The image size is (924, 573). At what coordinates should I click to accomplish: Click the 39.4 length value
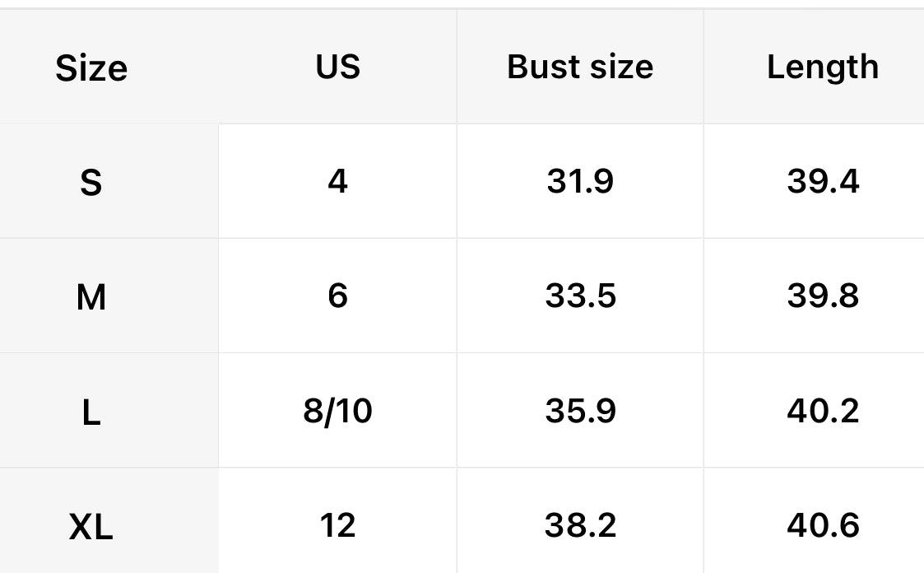[x=822, y=180]
